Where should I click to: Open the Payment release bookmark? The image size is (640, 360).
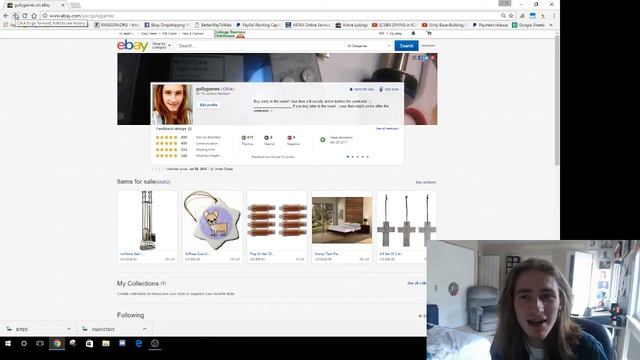coord(490,25)
